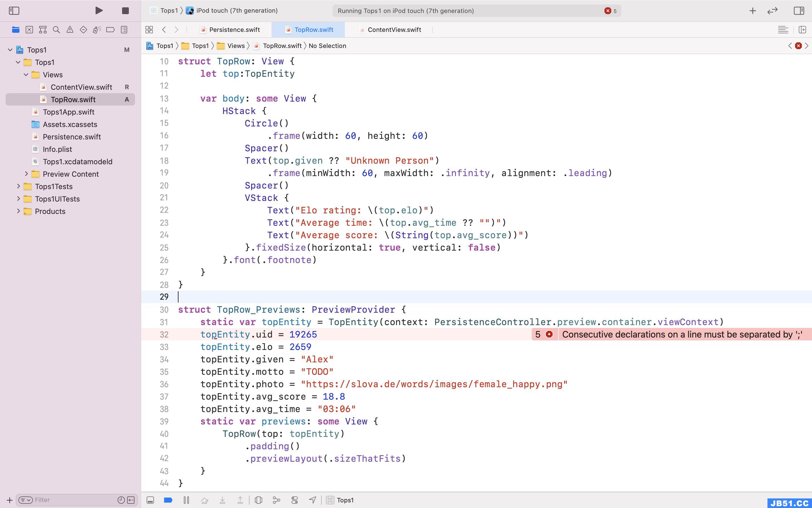The height and width of the screenshot is (508, 812).
Task: Expand the Preview Content folder
Action: 26,174
